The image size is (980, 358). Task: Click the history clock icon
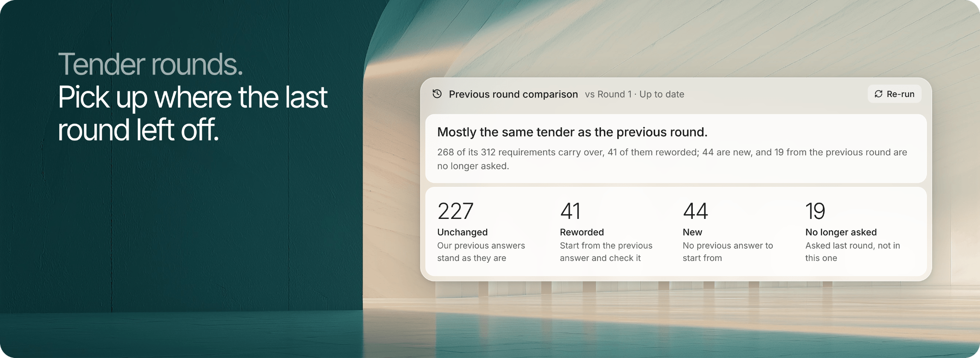pyautogui.click(x=437, y=94)
